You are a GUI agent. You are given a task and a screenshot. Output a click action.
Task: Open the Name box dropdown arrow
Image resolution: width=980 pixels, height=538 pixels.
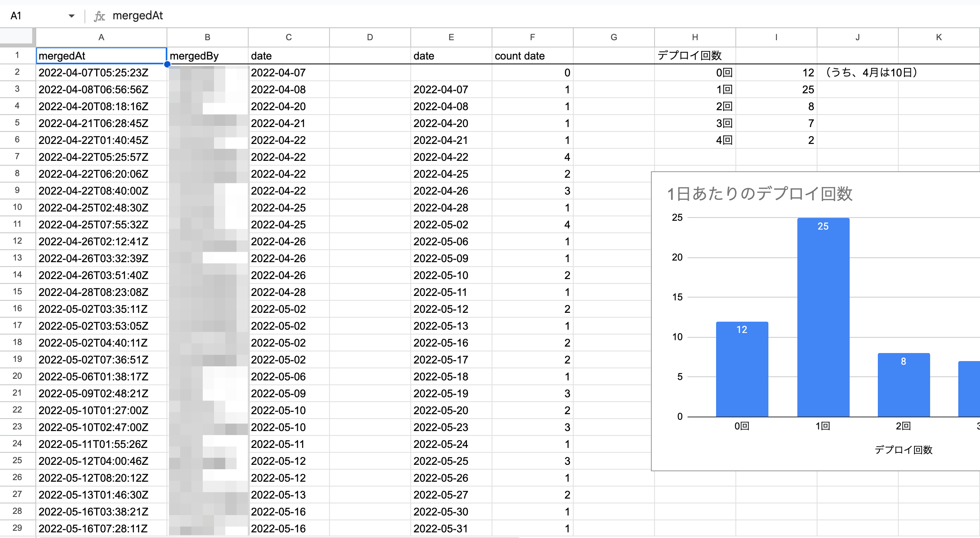tap(71, 16)
